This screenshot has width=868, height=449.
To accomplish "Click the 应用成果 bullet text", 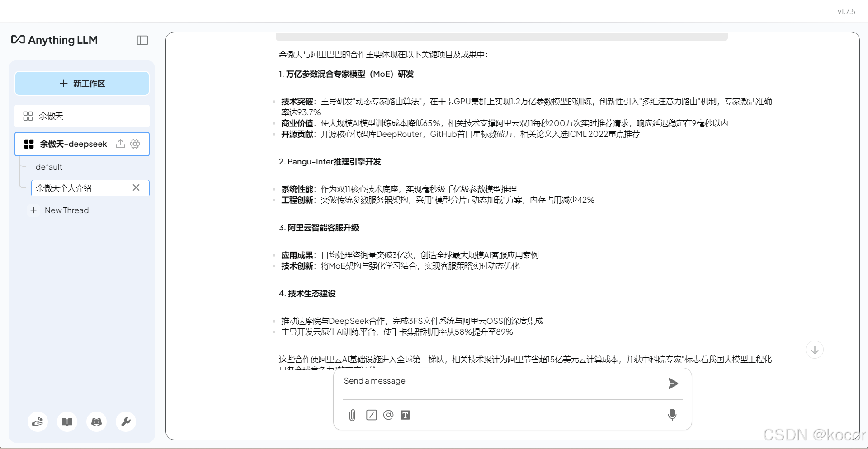I will point(410,255).
